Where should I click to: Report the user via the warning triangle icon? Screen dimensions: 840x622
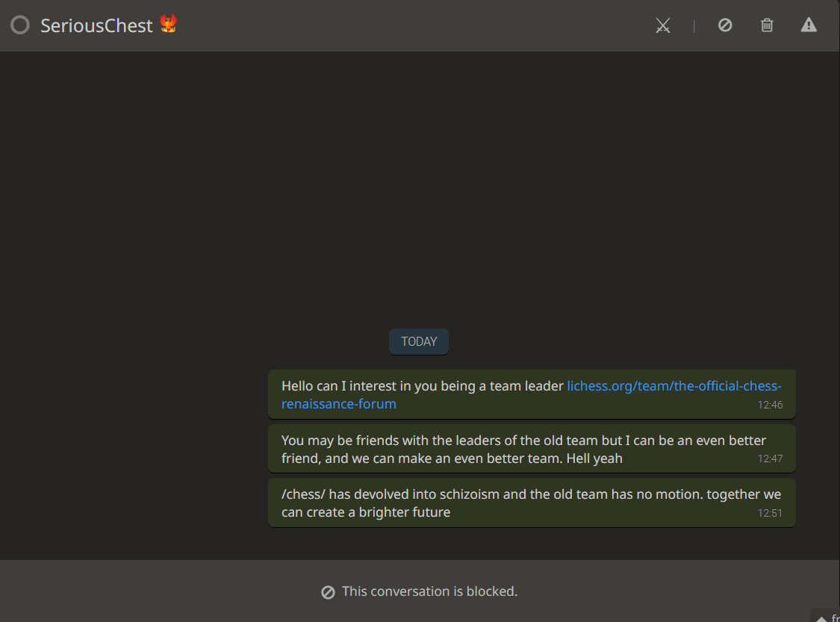point(809,25)
